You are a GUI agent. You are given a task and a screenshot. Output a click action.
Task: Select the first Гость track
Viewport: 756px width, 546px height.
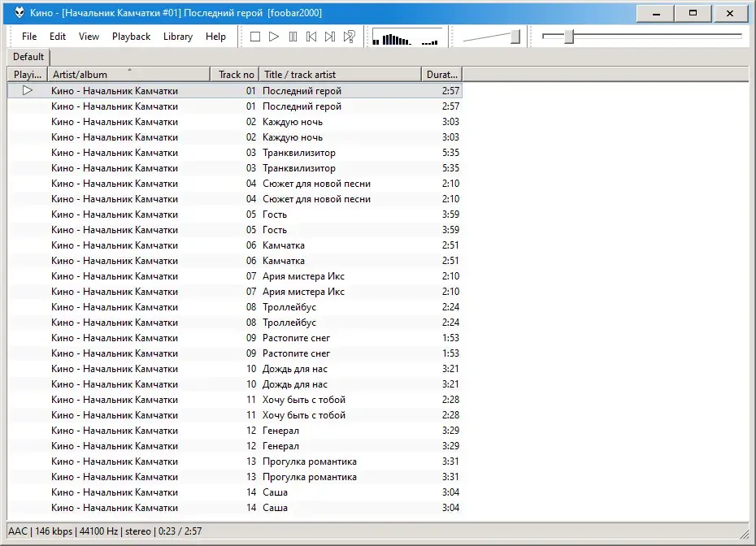click(x=235, y=214)
